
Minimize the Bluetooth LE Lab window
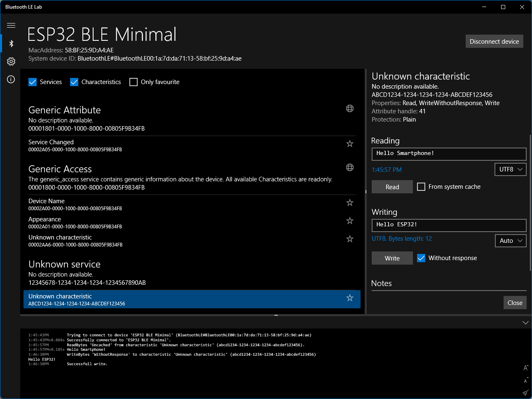click(484, 7)
